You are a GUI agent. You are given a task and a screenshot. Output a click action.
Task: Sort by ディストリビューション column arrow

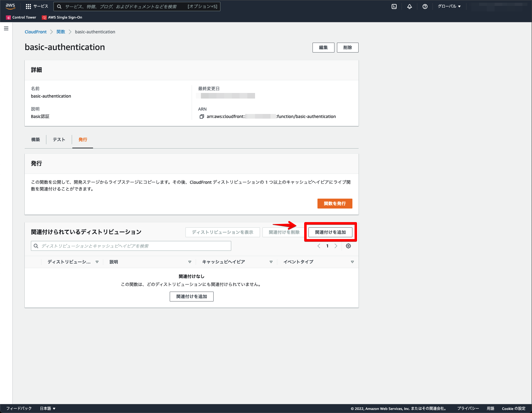[97, 262]
